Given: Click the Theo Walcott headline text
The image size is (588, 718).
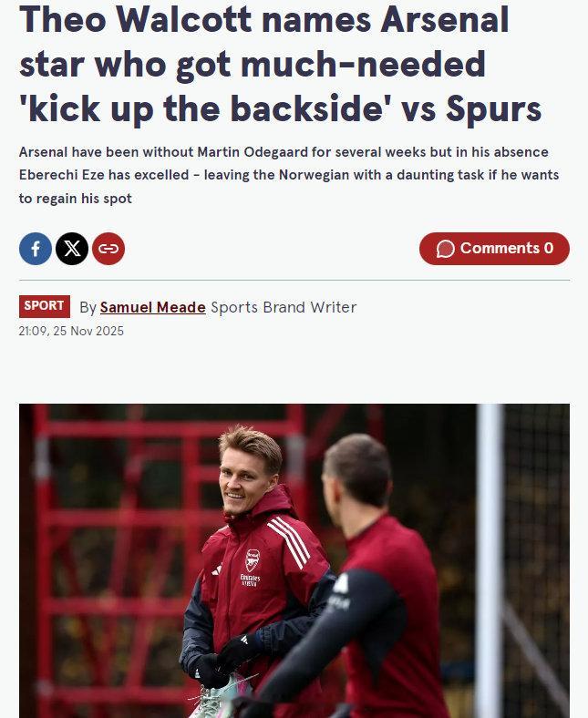Looking at the screenshot, I should tap(281, 64).
